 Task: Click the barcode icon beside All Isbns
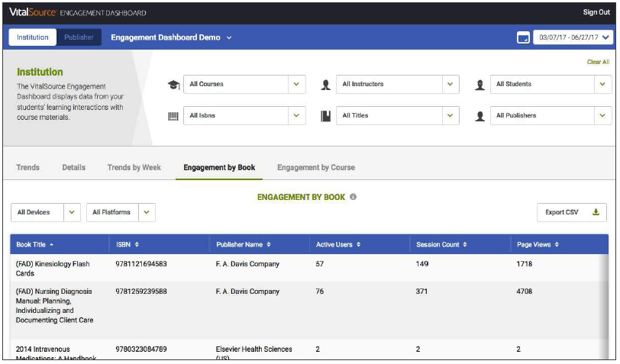coord(173,116)
